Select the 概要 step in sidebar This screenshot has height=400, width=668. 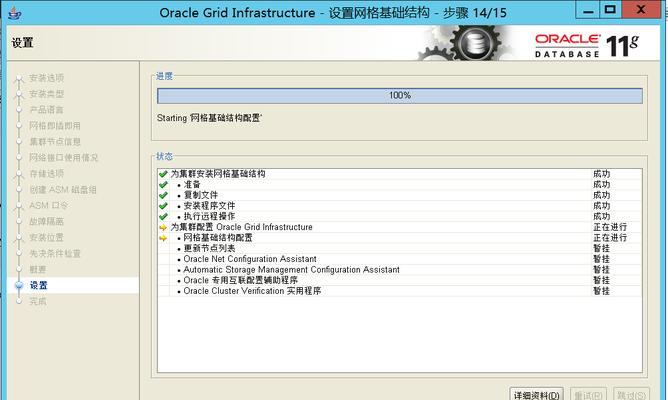click(x=38, y=270)
